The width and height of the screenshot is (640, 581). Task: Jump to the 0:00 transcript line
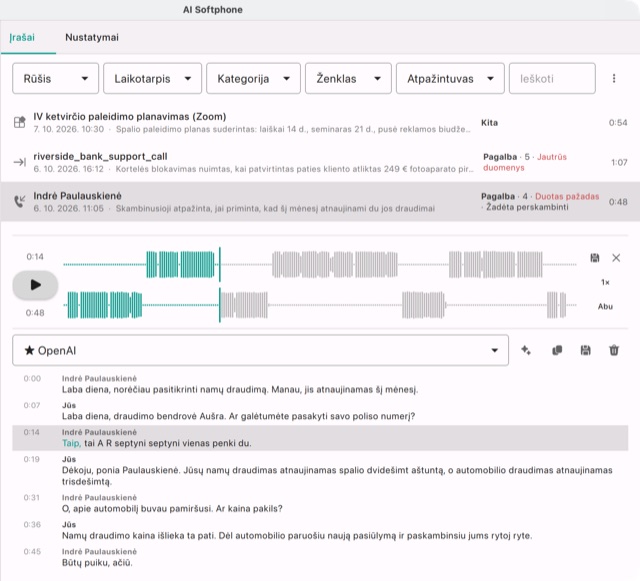(320, 384)
